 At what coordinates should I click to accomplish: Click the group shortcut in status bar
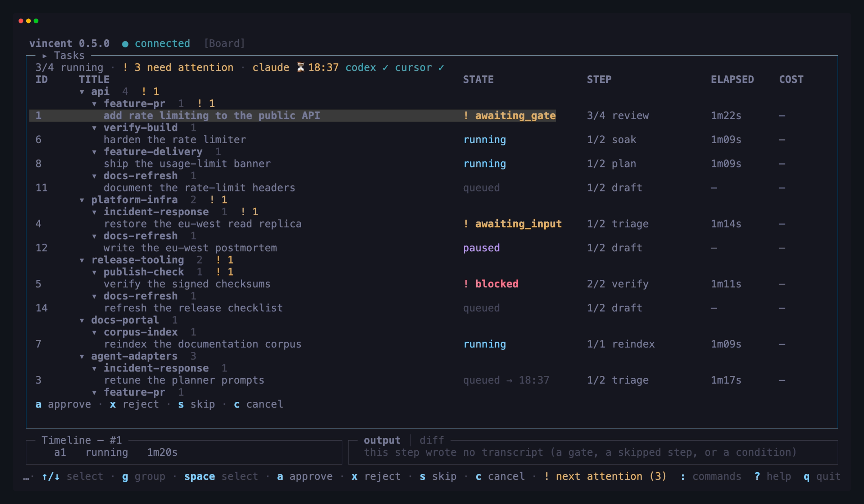click(144, 477)
